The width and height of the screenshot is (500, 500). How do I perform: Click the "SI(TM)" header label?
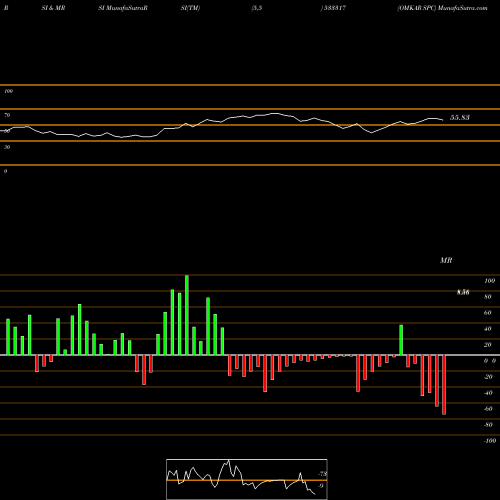click(190, 8)
